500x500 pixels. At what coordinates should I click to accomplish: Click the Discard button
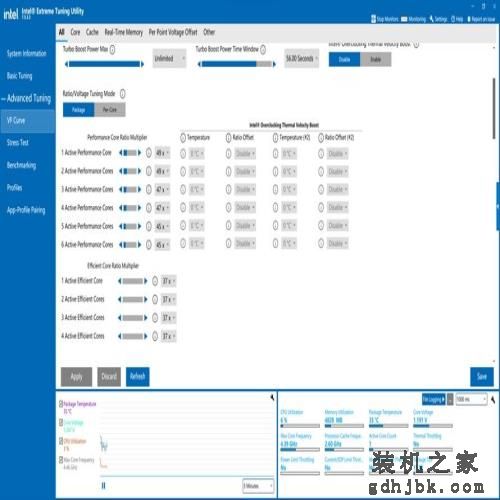point(109,377)
